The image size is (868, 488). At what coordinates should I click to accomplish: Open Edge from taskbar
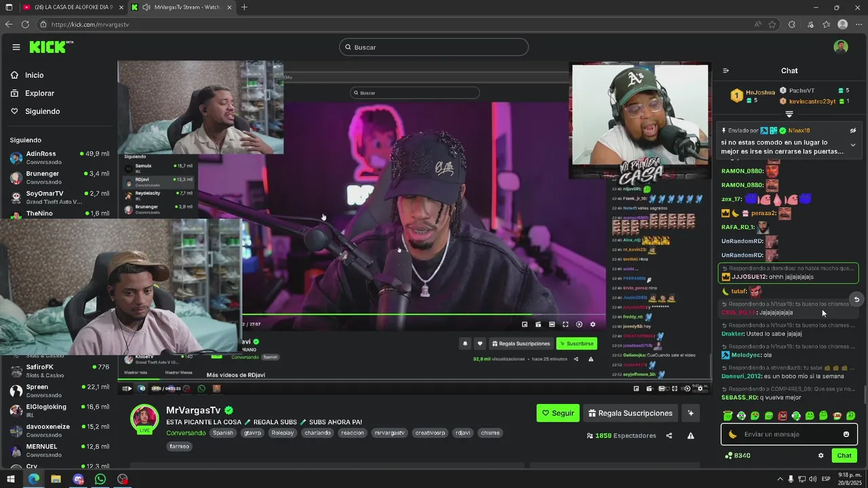tap(34, 479)
